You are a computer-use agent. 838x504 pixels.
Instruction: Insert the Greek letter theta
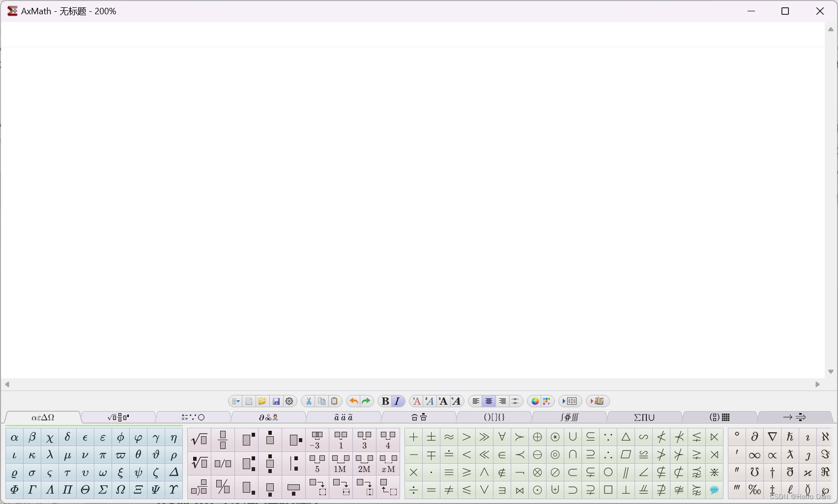click(138, 455)
